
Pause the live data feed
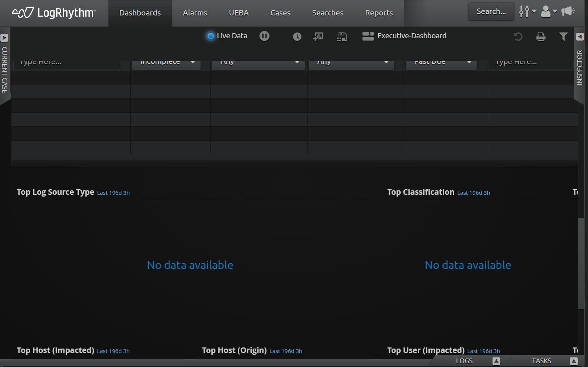264,36
